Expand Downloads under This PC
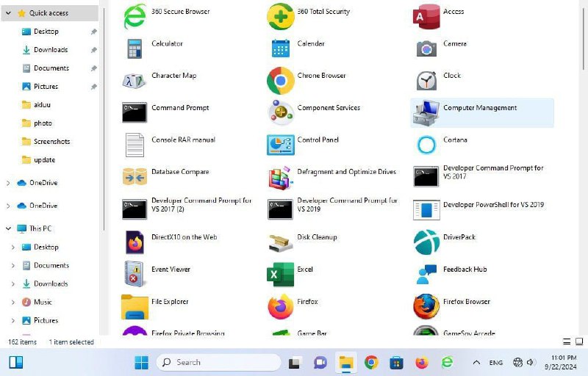This screenshot has width=588, height=376. [13, 284]
